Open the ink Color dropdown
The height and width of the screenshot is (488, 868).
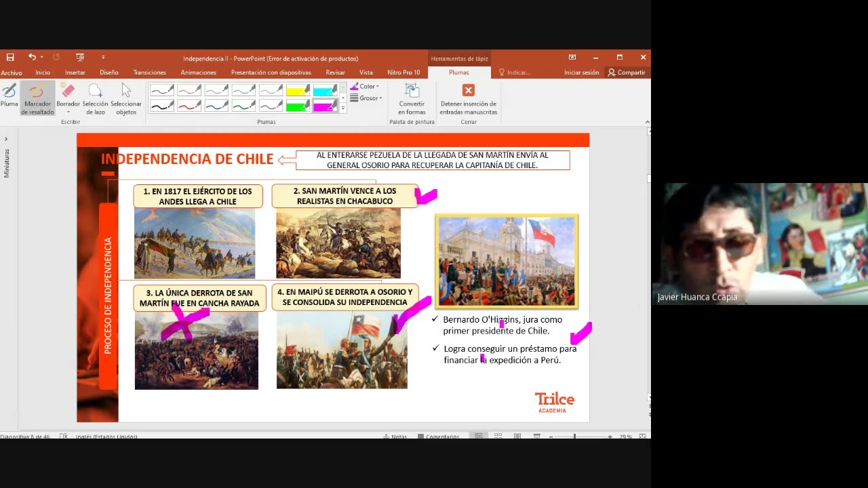coord(365,87)
